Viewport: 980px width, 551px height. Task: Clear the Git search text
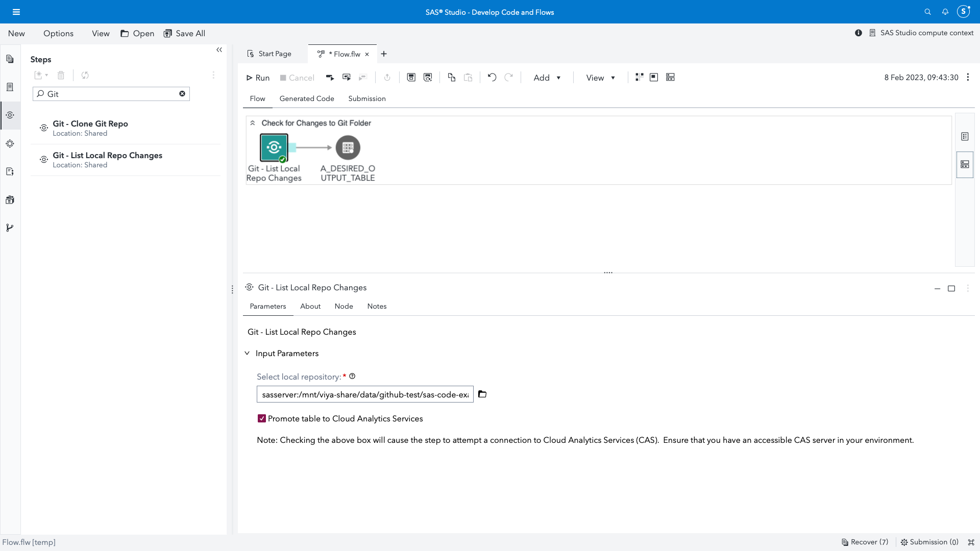(x=182, y=94)
